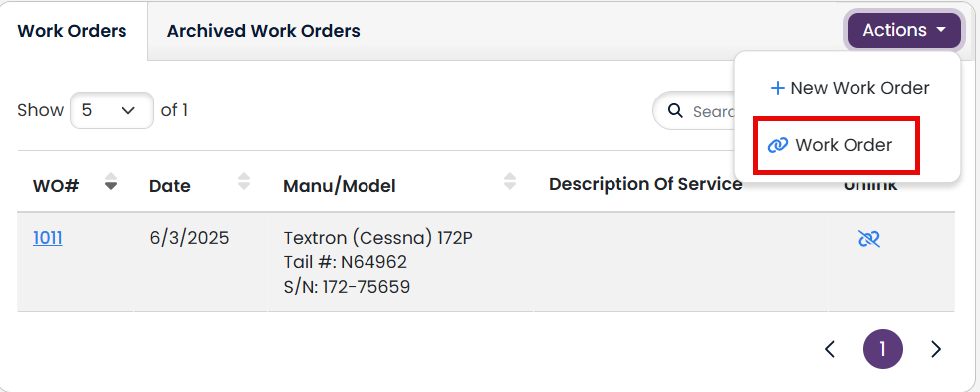Click the magnifying glass search icon
This screenshot has width=980, height=392.
[x=675, y=111]
